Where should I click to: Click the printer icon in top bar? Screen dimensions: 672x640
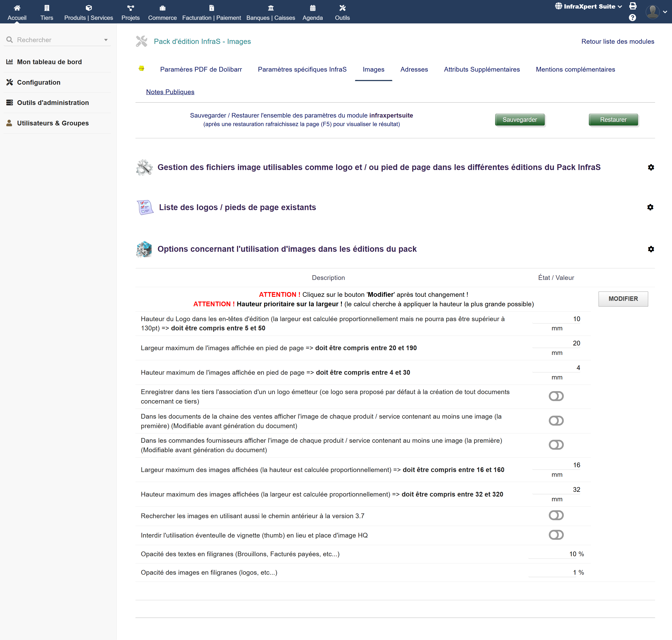[633, 6]
